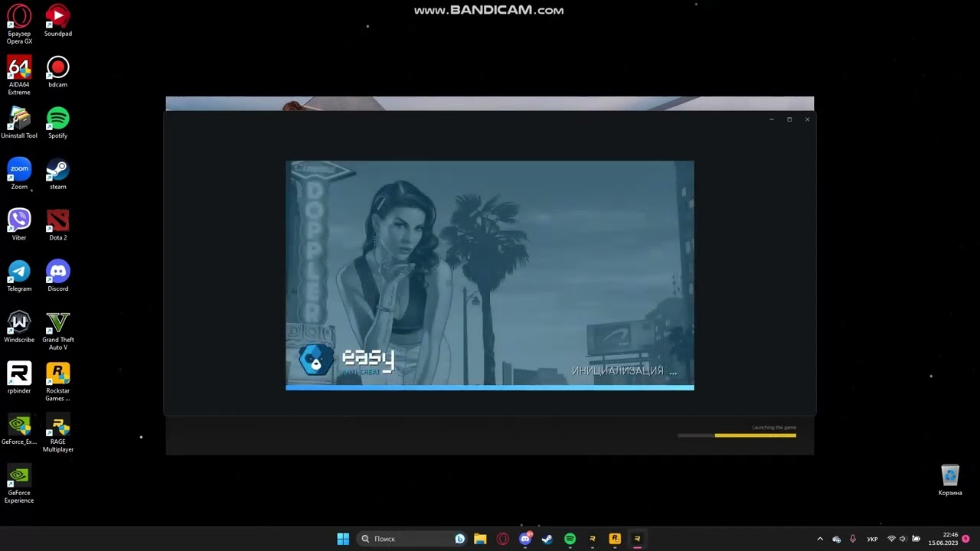Screen dimensions: 980x551
Task: Open the pink notification badge in the tray
Action: (965, 539)
